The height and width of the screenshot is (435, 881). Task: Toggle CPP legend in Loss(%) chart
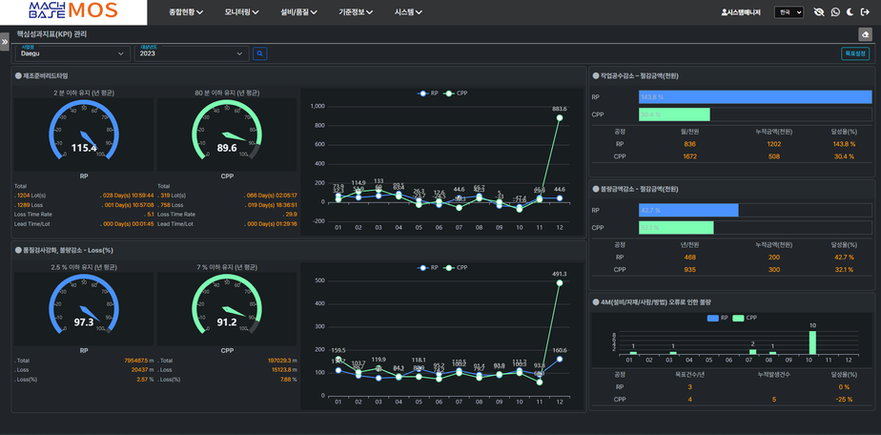[455, 268]
